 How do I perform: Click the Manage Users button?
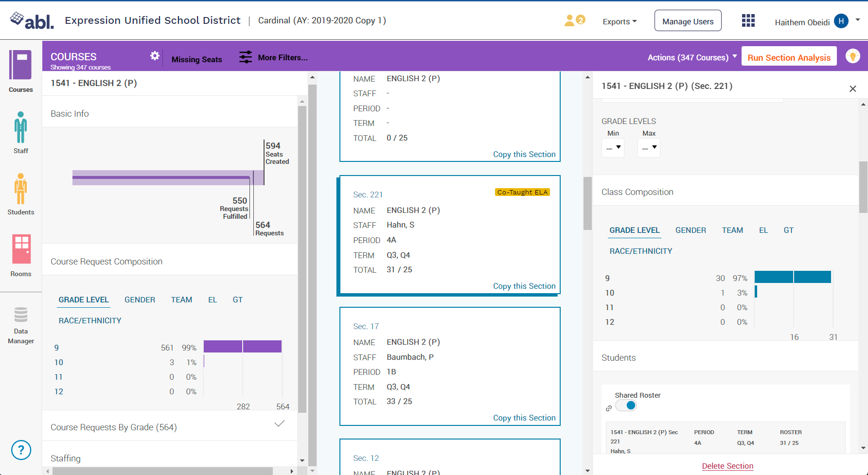[x=688, y=21]
